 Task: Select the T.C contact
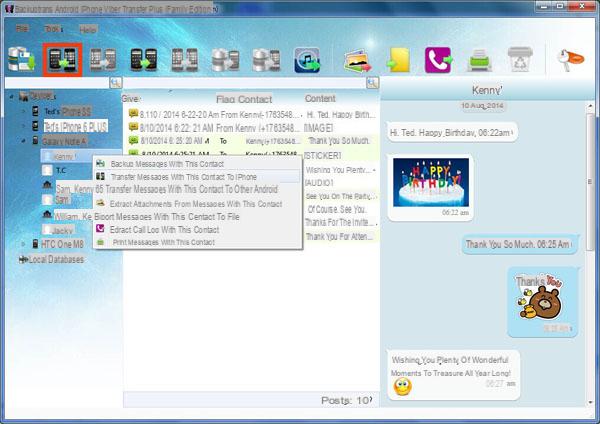tap(61, 170)
